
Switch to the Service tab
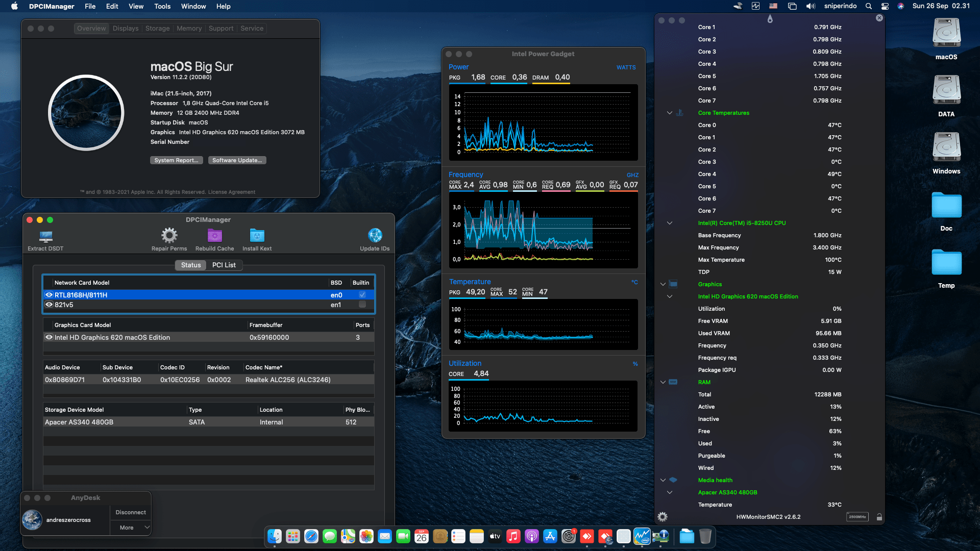(x=252, y=29)
